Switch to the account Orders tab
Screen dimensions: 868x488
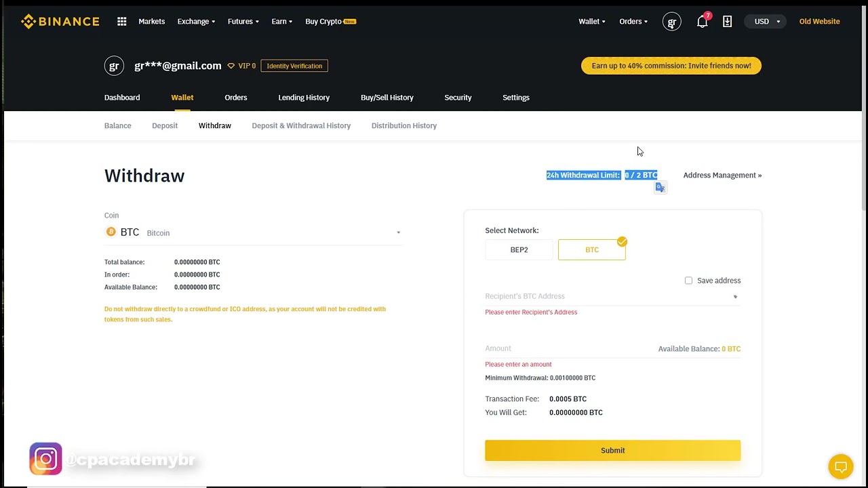pos(236,98)
